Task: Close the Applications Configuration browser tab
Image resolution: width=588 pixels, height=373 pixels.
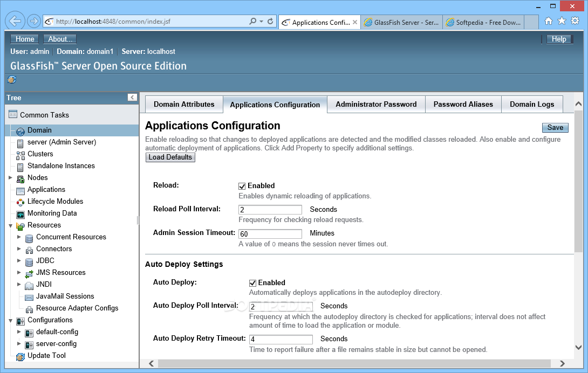Action: (355, 22)
